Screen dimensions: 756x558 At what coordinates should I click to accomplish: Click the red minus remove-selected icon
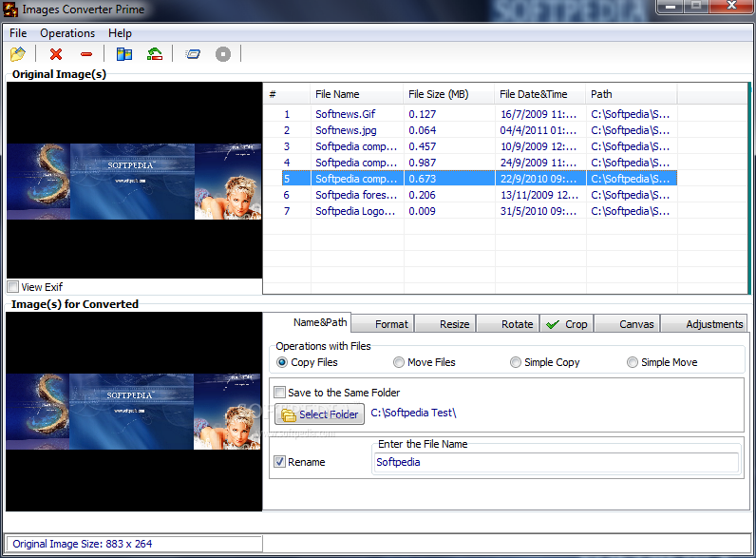[86, 54]
